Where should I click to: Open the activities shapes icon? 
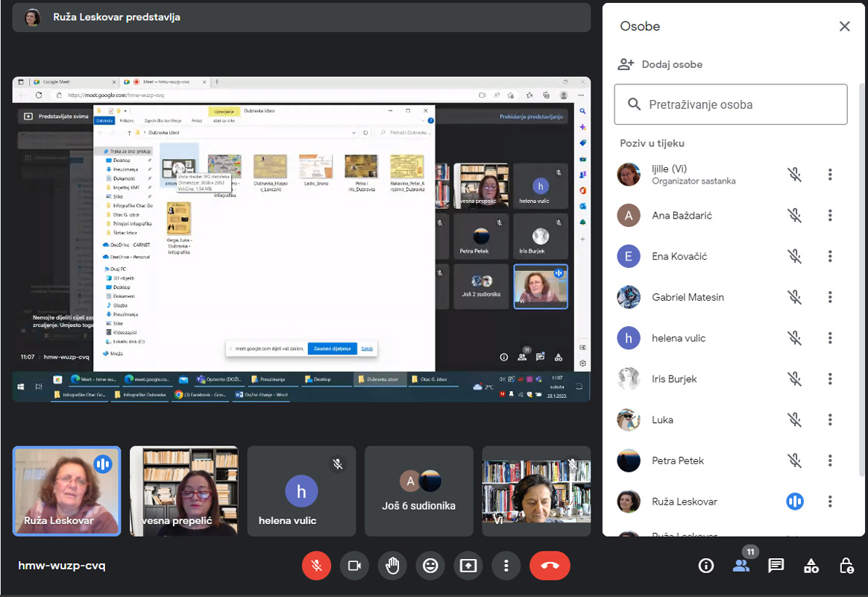click(811, 566)
